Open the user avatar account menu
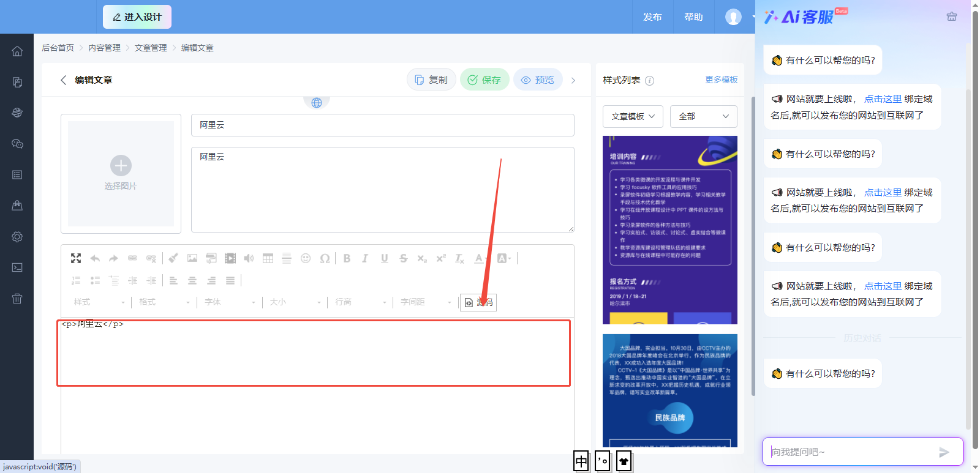Viewport: 980px width, 473px height. 733,17
